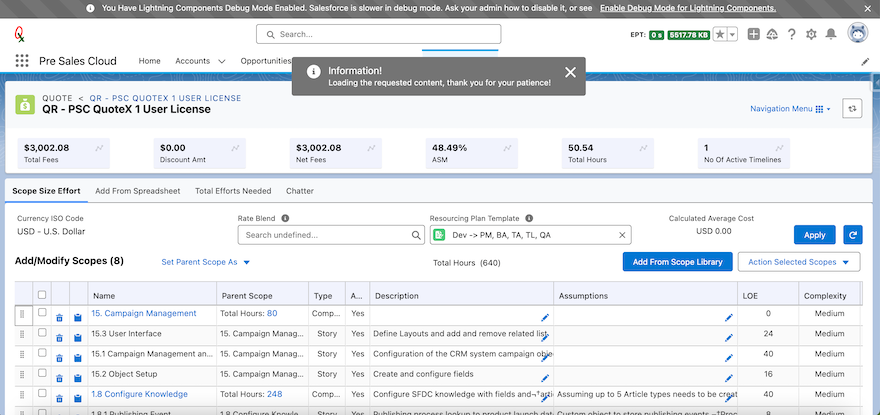
Task: Click the Total Hours 50.54 tile
Action: pyautogui.click(x=607, y=153)
